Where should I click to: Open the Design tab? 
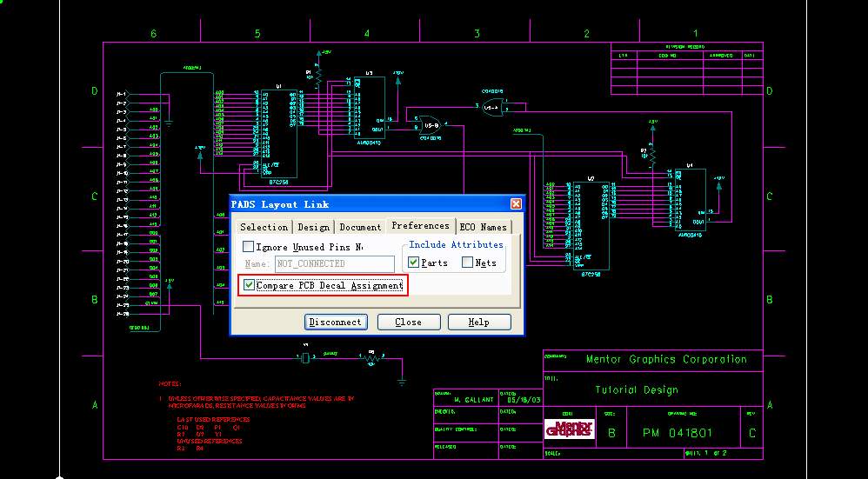[313, 227]
